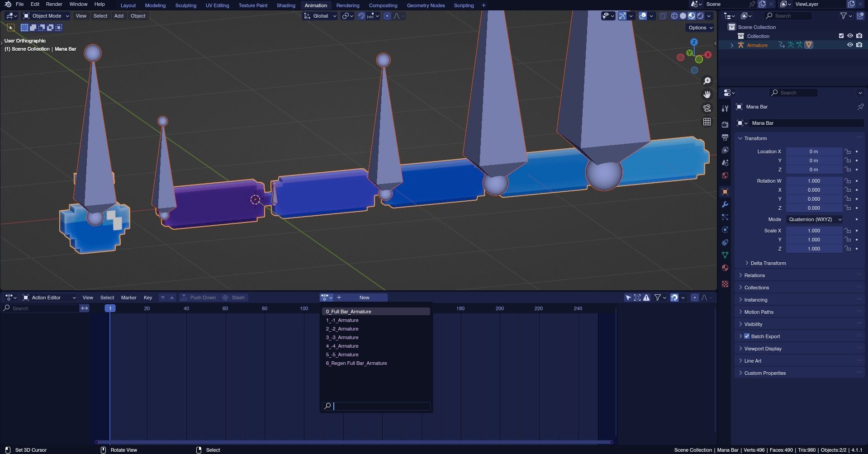Open the Render properties tab
868x454 pixels.
pos(725,125)
